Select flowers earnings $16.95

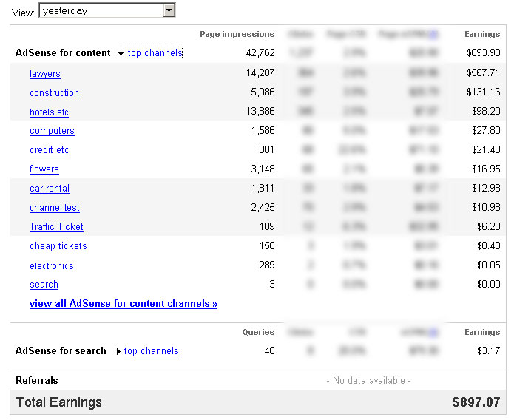pyautogui.click(x=486, y=169)
